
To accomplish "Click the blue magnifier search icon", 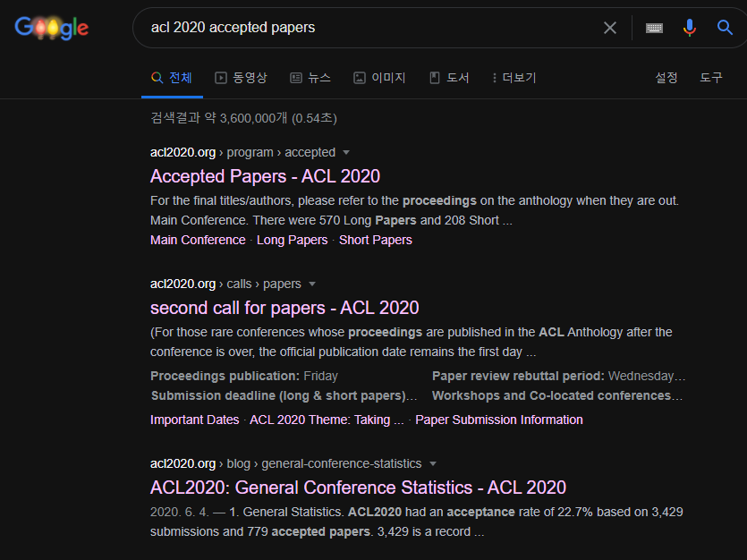I will click(725, 28).
